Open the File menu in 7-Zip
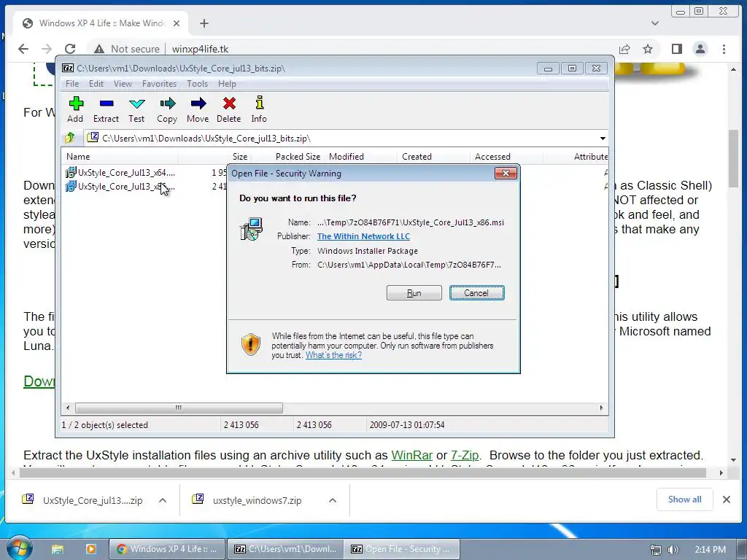This screenshot has height=560, width=747. (72, 84)
